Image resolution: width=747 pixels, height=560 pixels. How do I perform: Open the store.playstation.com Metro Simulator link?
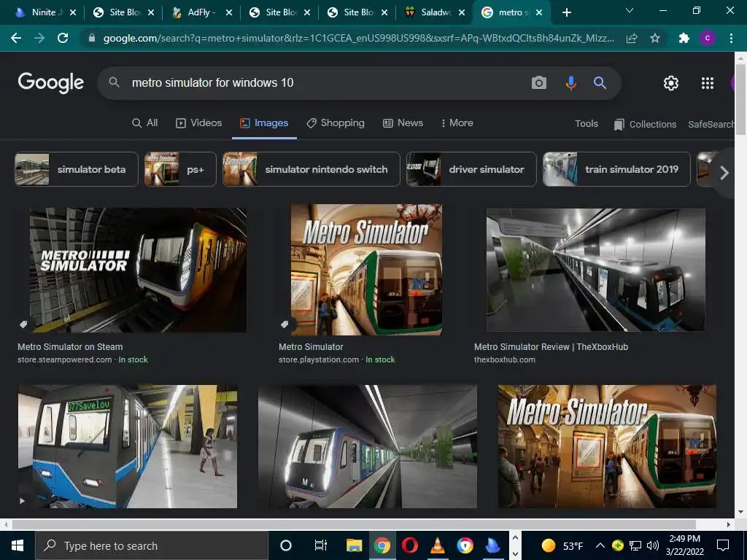(x=311, y=346)
